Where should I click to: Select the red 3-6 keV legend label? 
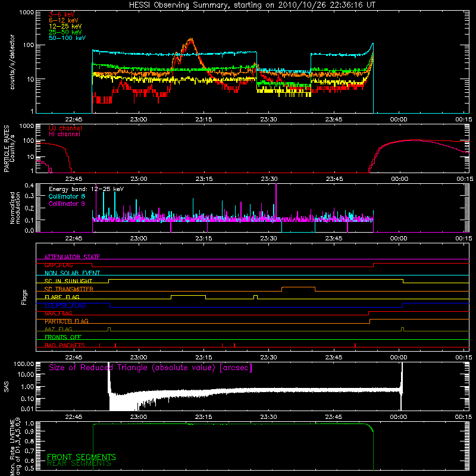61,14
